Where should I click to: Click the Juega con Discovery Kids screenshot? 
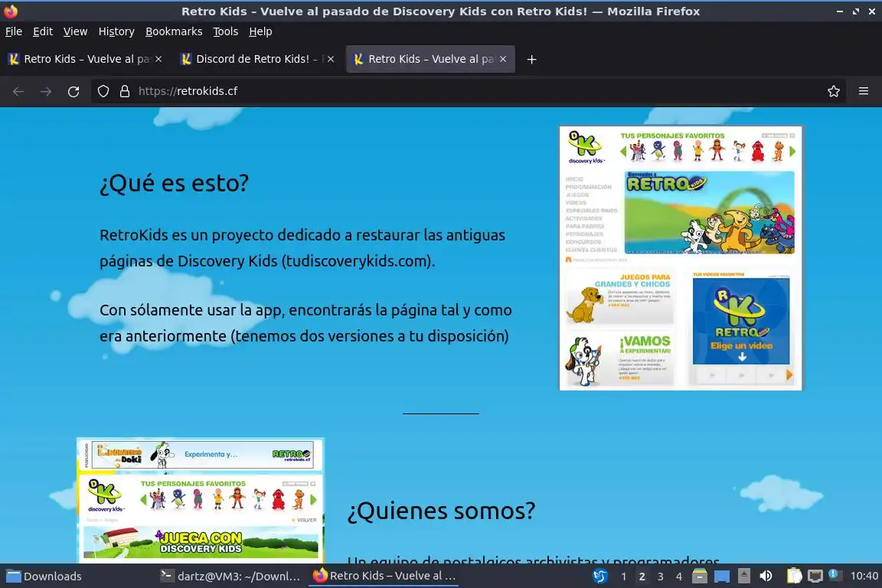point(201,501)
